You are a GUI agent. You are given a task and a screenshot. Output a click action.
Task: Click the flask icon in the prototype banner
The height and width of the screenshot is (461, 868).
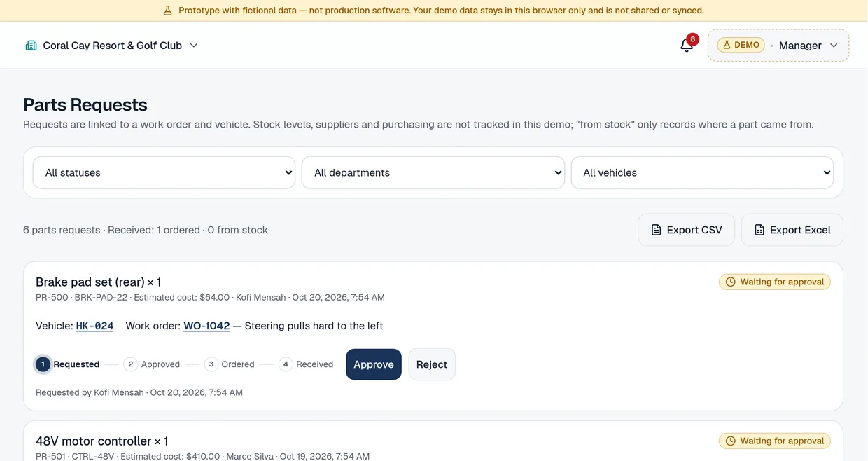pyautogui.click(x=167, y=11)
